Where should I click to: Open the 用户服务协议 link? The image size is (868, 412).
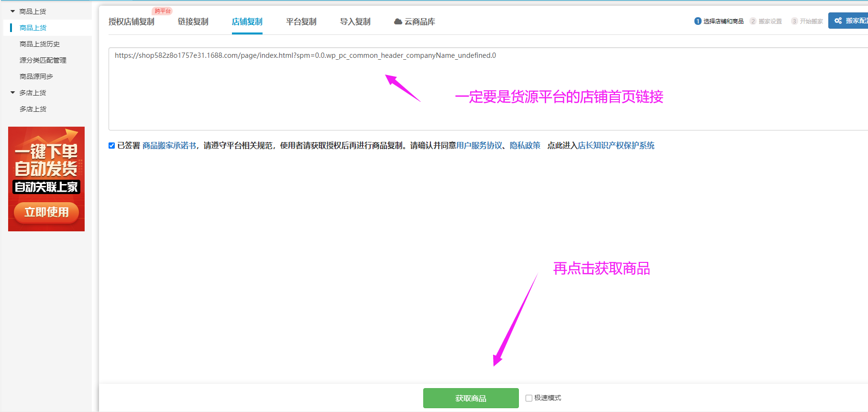tap(479, 146)
